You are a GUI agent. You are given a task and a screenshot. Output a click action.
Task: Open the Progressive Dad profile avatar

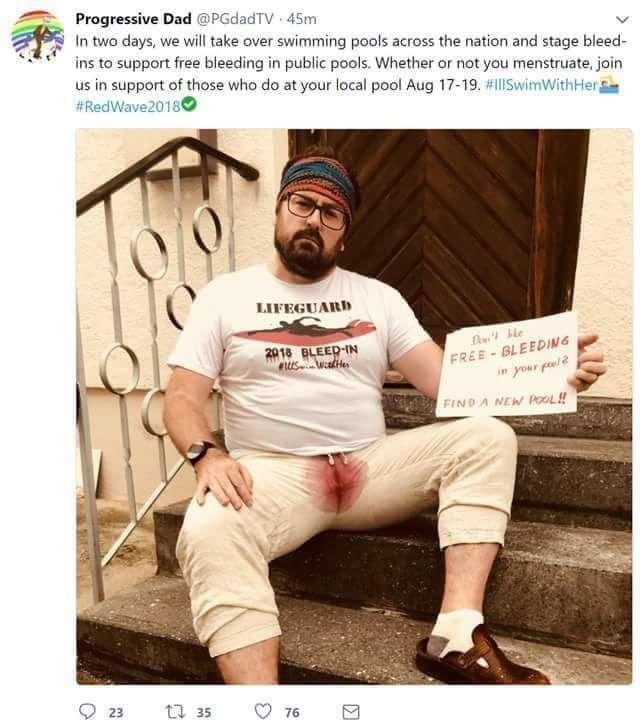(37, 36)
